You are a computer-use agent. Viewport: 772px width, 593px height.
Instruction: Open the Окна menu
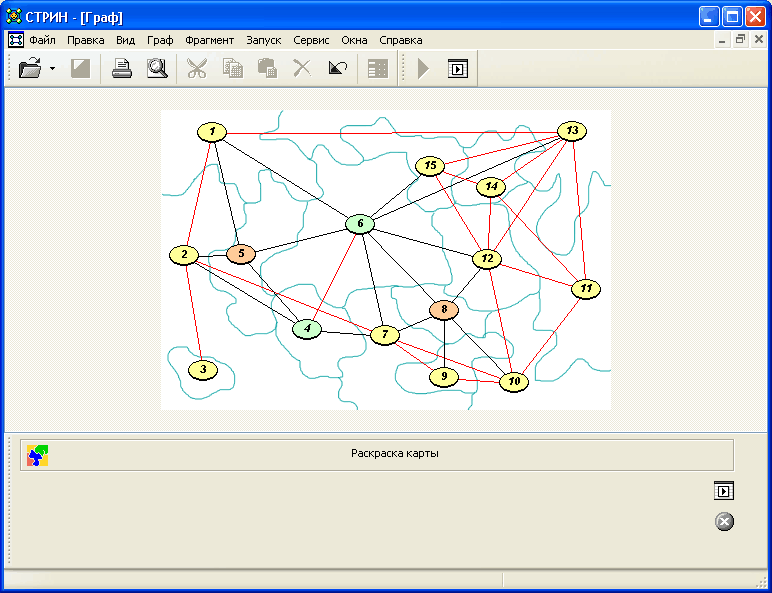354,40
